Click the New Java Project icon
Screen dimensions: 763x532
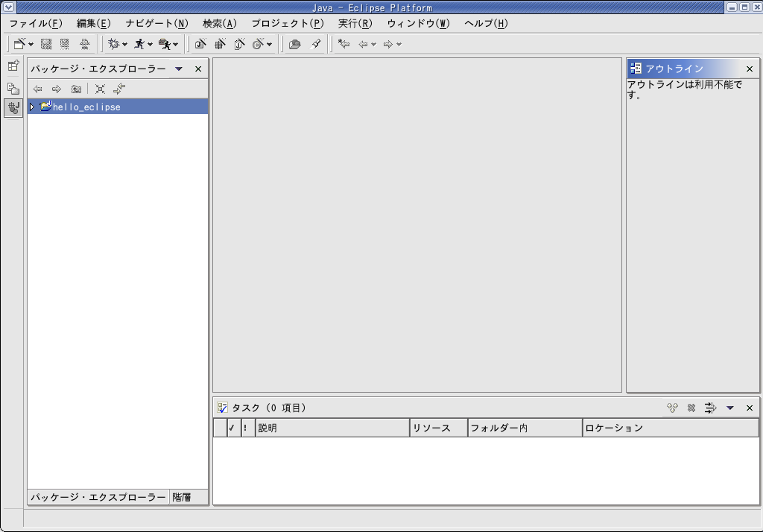200,45
